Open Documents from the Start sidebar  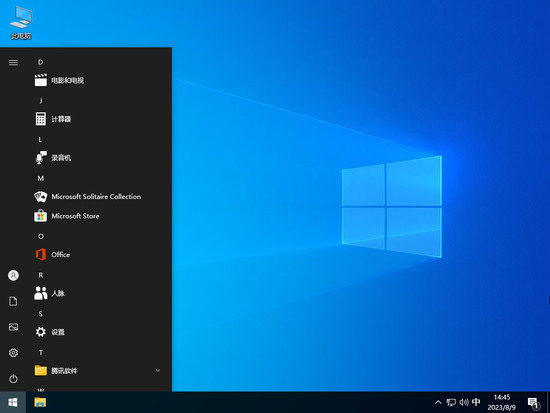[x=13, y=301]
